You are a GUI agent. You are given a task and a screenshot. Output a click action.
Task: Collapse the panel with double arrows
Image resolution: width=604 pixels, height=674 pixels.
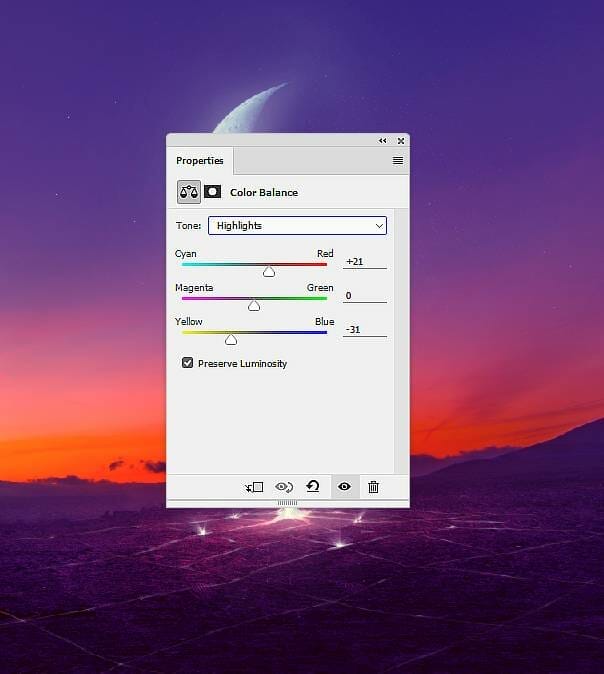pos(382,141)
